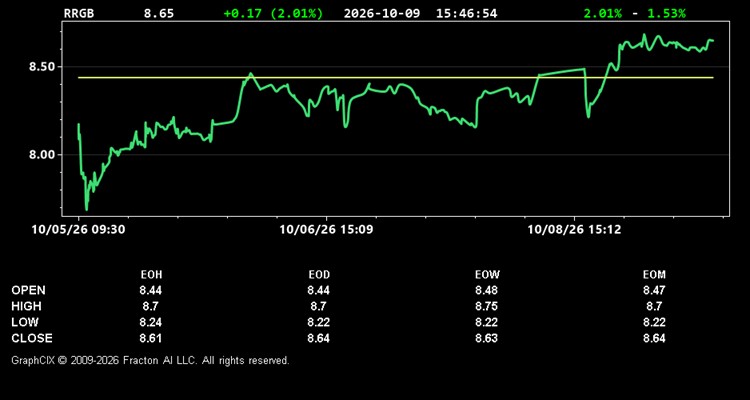Click the 2026-10-09 date stamp
This screenshot has width=750, height=400.
tap(382, 13)
